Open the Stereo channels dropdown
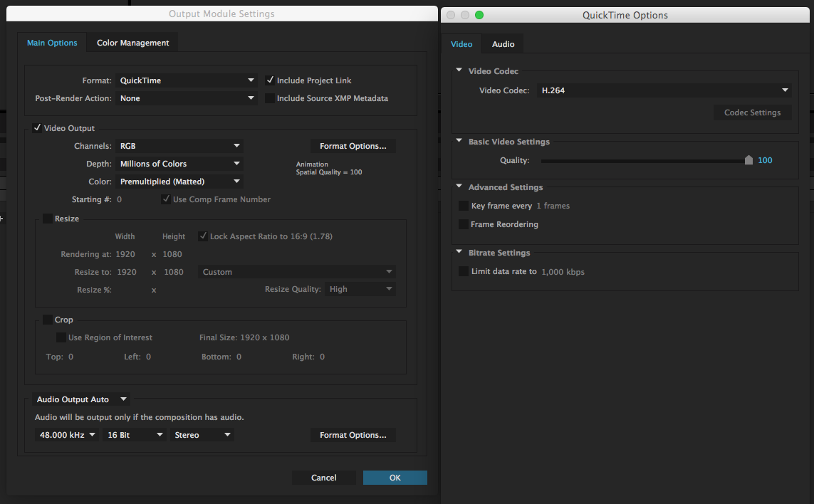The width and height of the screenshot is (814, 504). (202, 434)
